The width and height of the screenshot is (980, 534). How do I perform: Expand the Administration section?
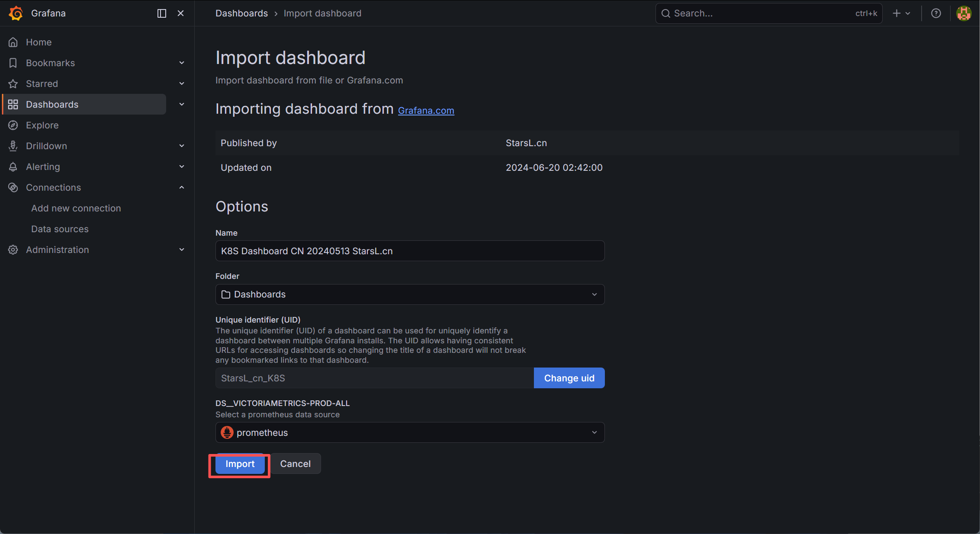coord(182,250)
